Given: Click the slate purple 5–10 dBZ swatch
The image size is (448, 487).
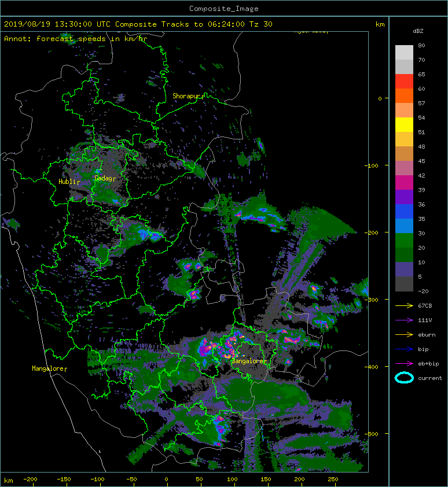Looking at the screenshot, I should point(404,270).
